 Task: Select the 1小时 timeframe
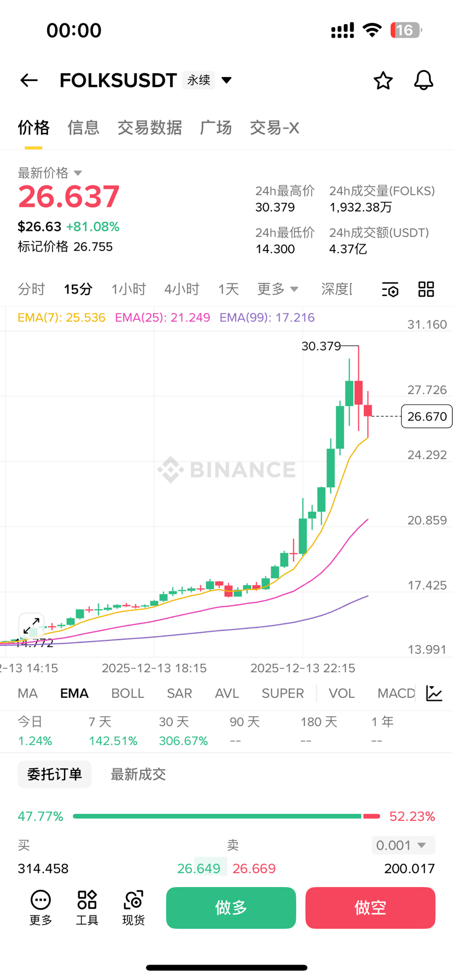[x=129, y=289]
